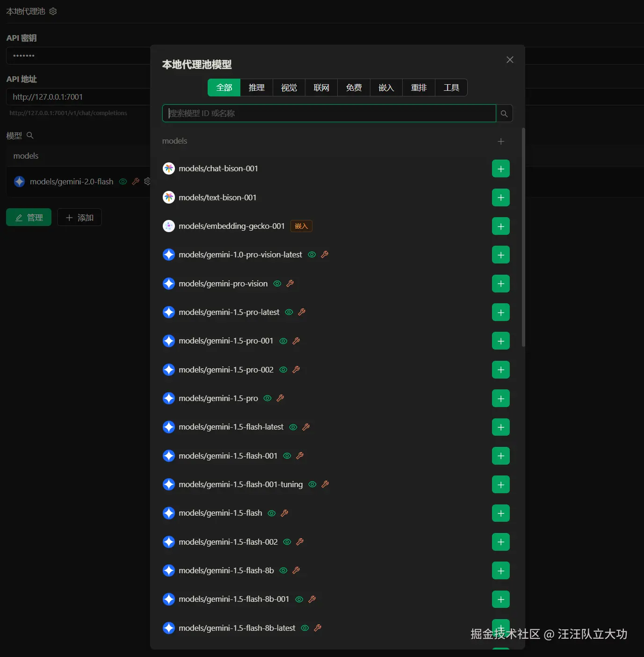Click eye icon of gemini-2.0-flash in background

pyautogui.click(x=123, y=182)
